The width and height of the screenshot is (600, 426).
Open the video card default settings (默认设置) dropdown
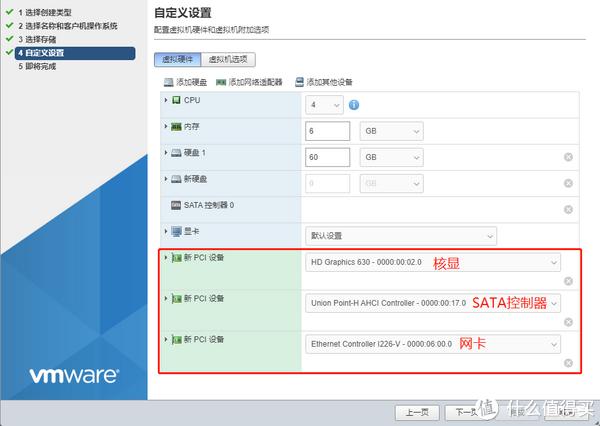pyautogui.click(x=401, y=236)
